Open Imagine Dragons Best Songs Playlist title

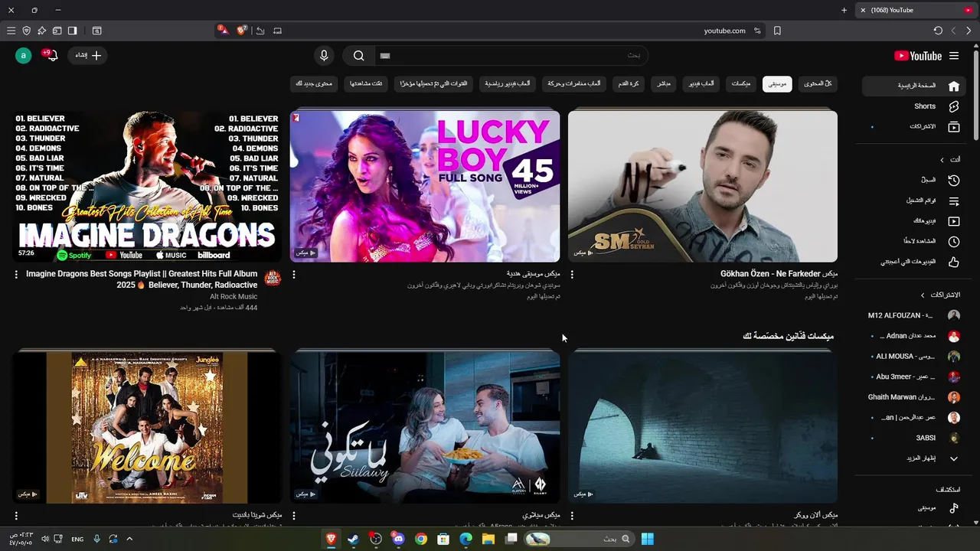[142, 279]
